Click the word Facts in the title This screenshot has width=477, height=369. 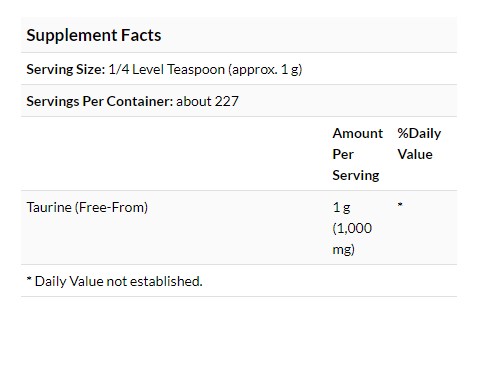(x=141, y=35)
